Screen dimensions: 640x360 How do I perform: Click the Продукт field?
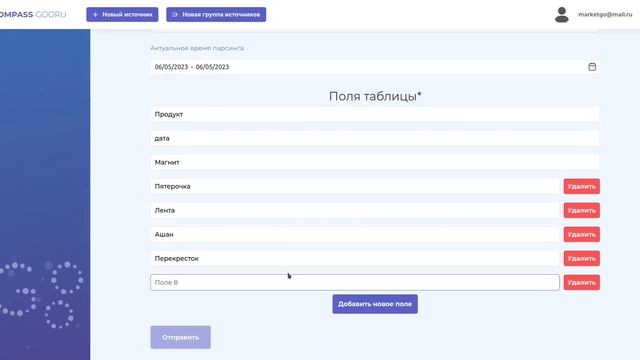coord(375,114)
